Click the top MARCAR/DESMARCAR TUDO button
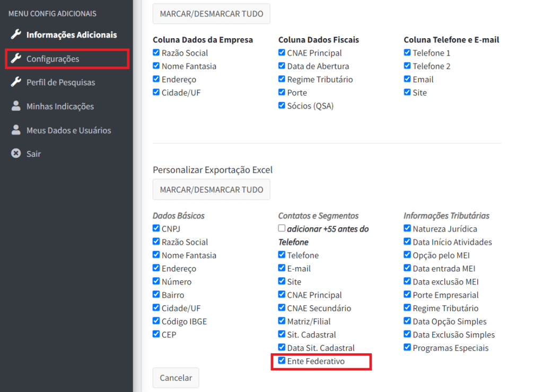Image resolution: width=543 pixels, height=392 pixels. (211, 14)
